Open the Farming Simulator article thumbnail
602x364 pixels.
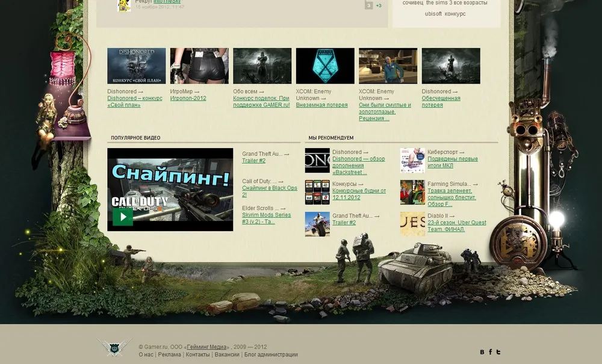pos(413,192)
